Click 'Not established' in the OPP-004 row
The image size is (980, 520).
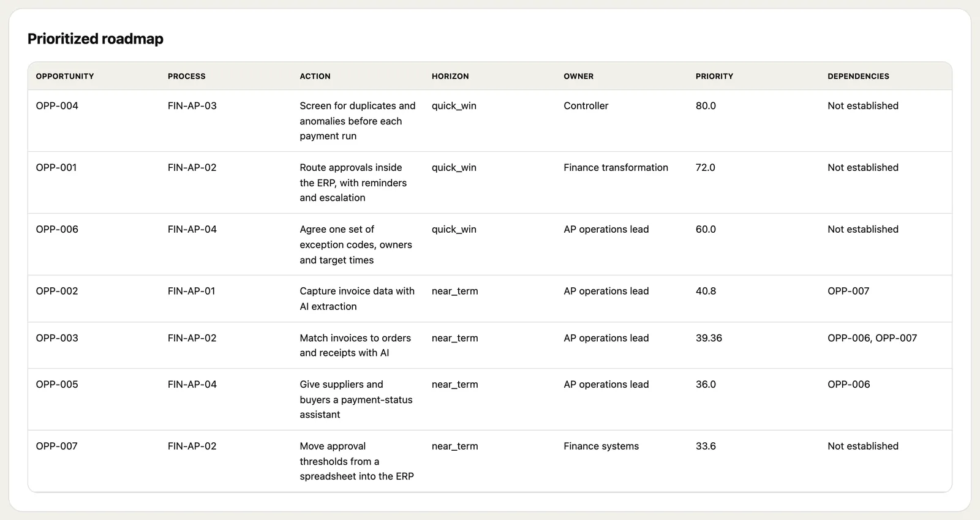point(863,106)
